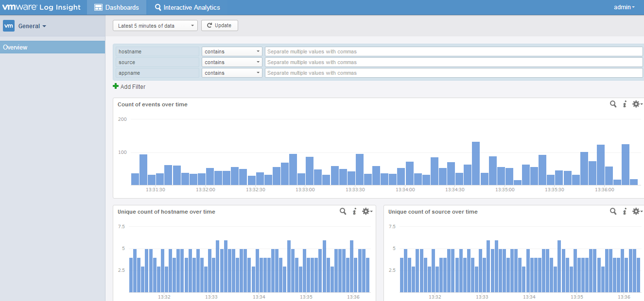644x301 pixels.
Task: Expand the time range dropdown
Action: point(155,26)
